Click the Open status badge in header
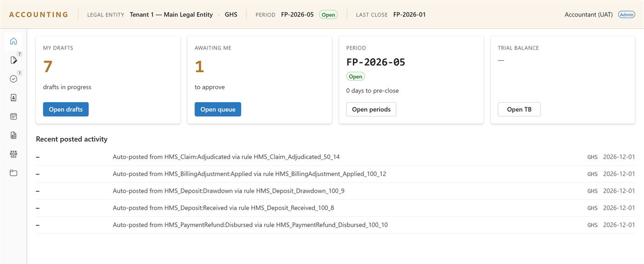644x264 pixels. point(328,15)
